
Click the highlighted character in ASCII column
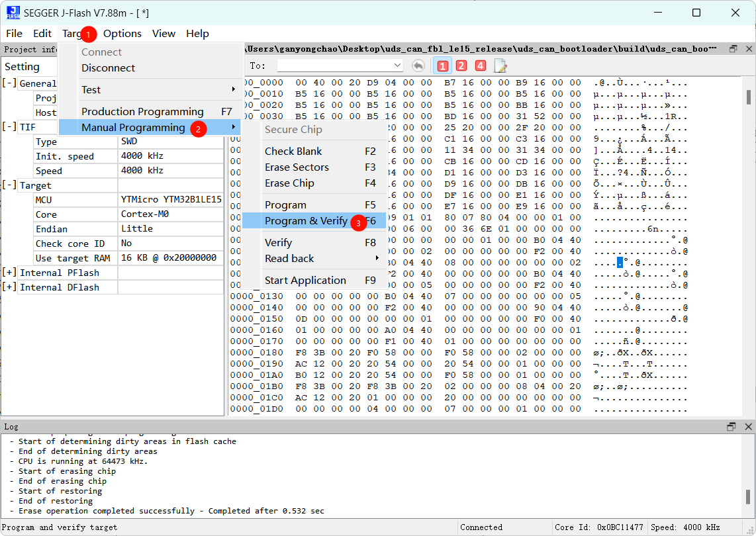click(x=620, y=262)
